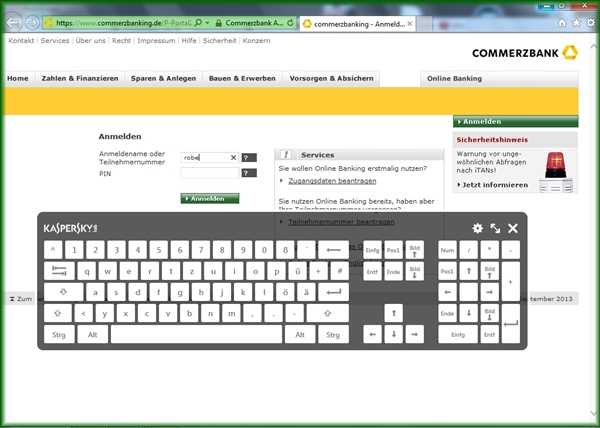Click the Teilnehmernummer beantragen link
This screenshot has width=600, height=428.
click(x=341, y=222)
